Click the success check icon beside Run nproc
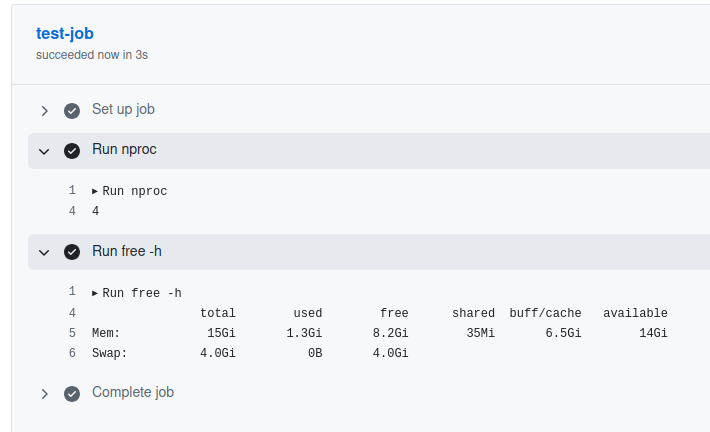This screenshot has height=432, width=710. 72,151
